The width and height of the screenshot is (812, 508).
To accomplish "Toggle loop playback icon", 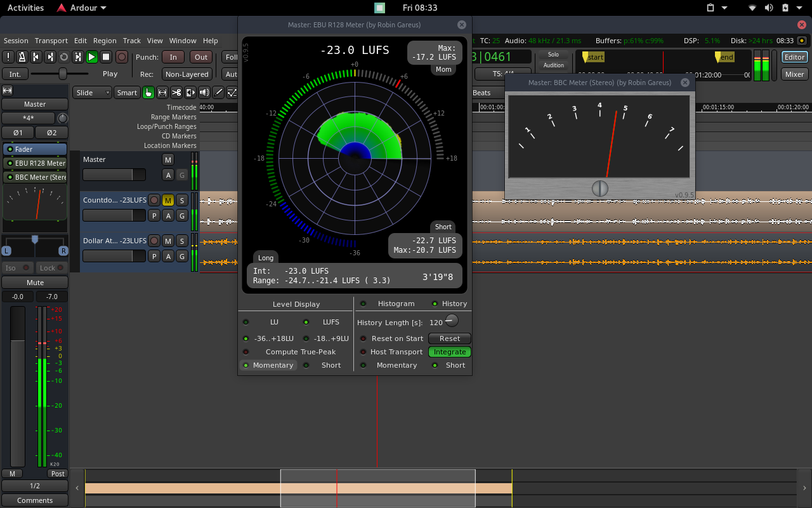I will (x=64, y=57).
